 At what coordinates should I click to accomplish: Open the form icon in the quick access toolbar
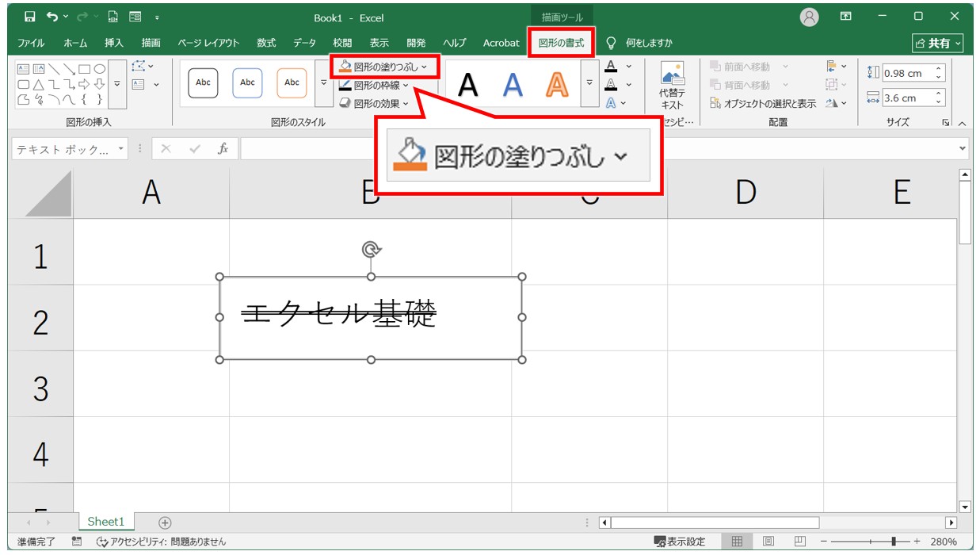135,17
